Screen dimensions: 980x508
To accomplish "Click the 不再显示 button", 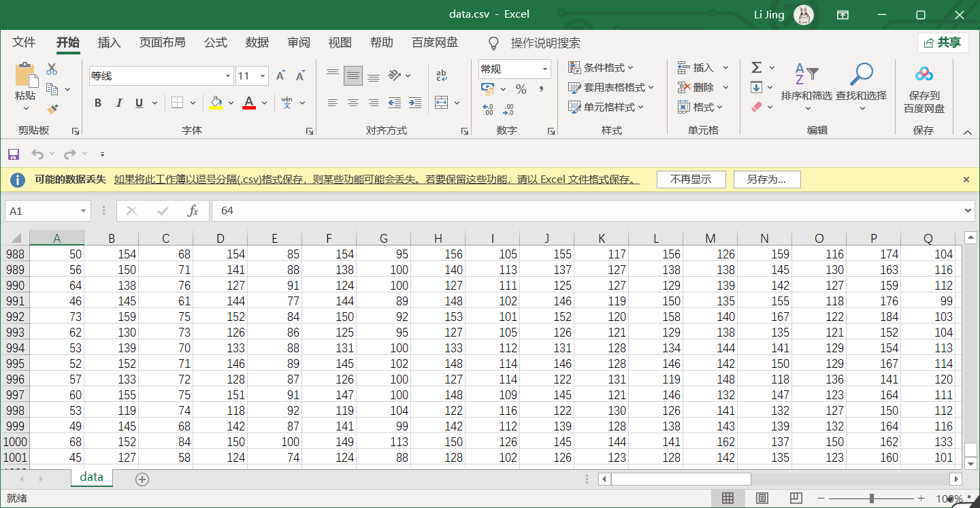I will click(691, 180).
